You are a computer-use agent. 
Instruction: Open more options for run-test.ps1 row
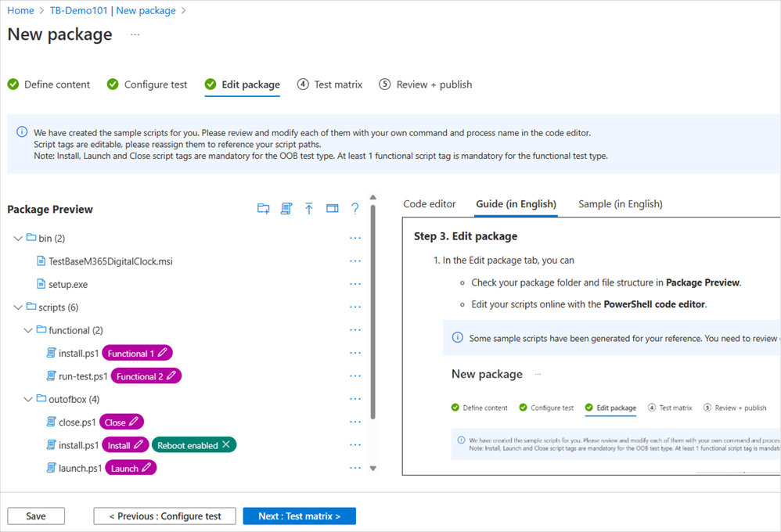pos(355,376)
